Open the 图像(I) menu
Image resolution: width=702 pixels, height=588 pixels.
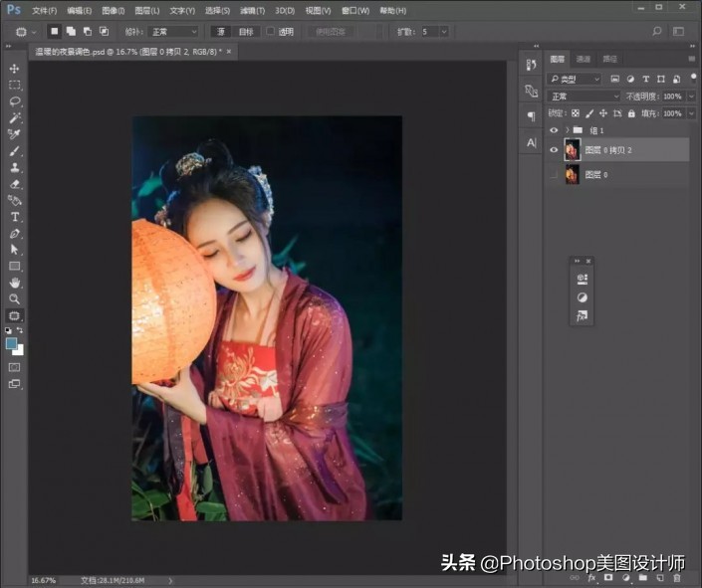coord(114,10)
